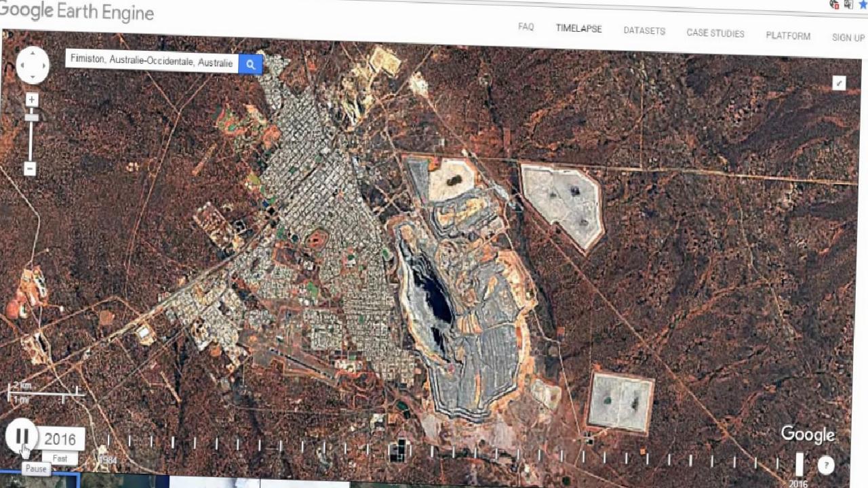Click the current year 2016 label
The width and height of the screenshot is (868, 488).
coord(60,439)
